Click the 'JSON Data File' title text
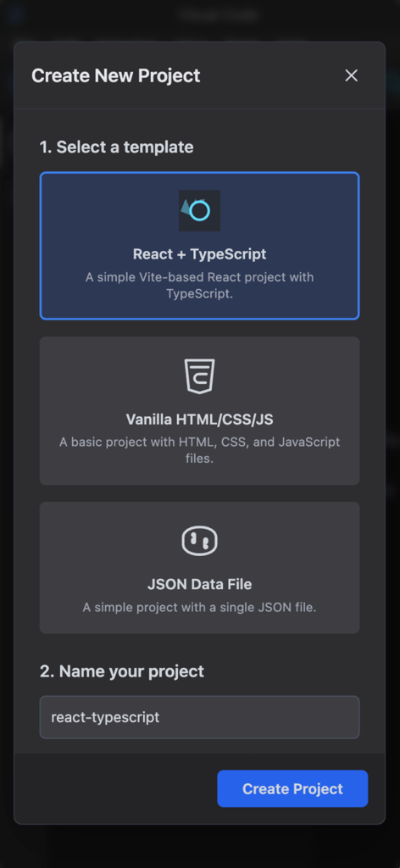 click(200, 585)
